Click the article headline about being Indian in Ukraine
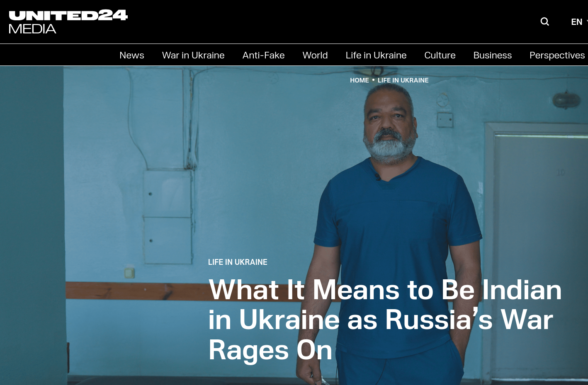Screen dimensions: 588x385 click(x=385, y=320)
